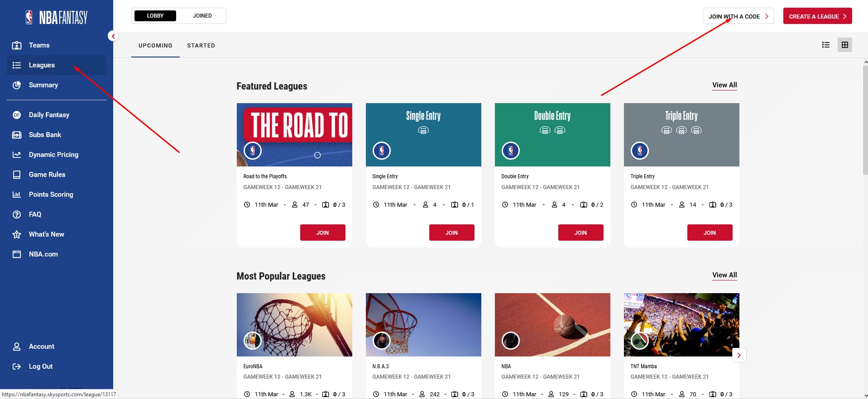Show next popular leagues with arrow
This screenshot has height=399, width=868.
click(739, 355)
